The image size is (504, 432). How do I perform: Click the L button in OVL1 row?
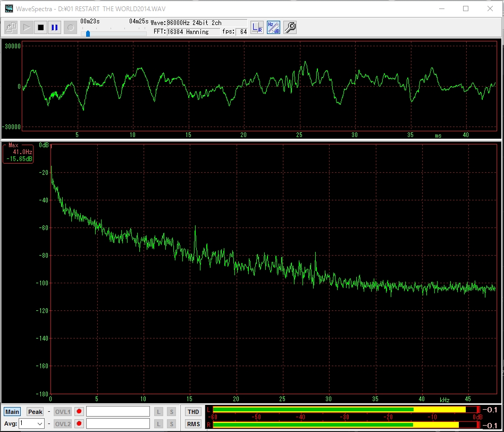pyautogui.click(x=158, y=412)
